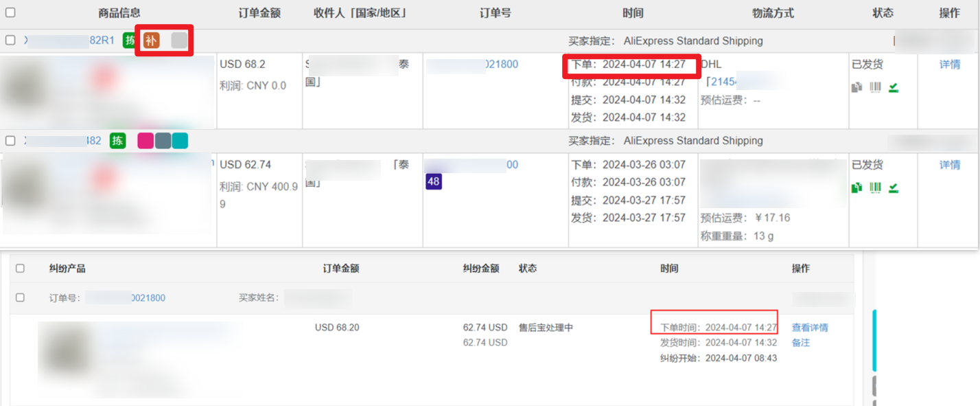The height and width of the screenshot is (406, 980).
Task: Click the green checkmark icon in first order status
Action: tap(894, 87)
